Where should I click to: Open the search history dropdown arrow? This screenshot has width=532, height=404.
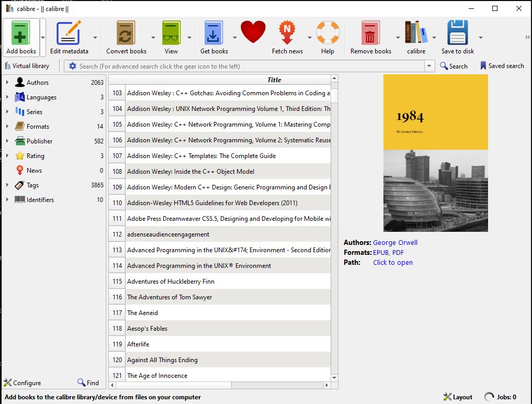coord(430,66)
